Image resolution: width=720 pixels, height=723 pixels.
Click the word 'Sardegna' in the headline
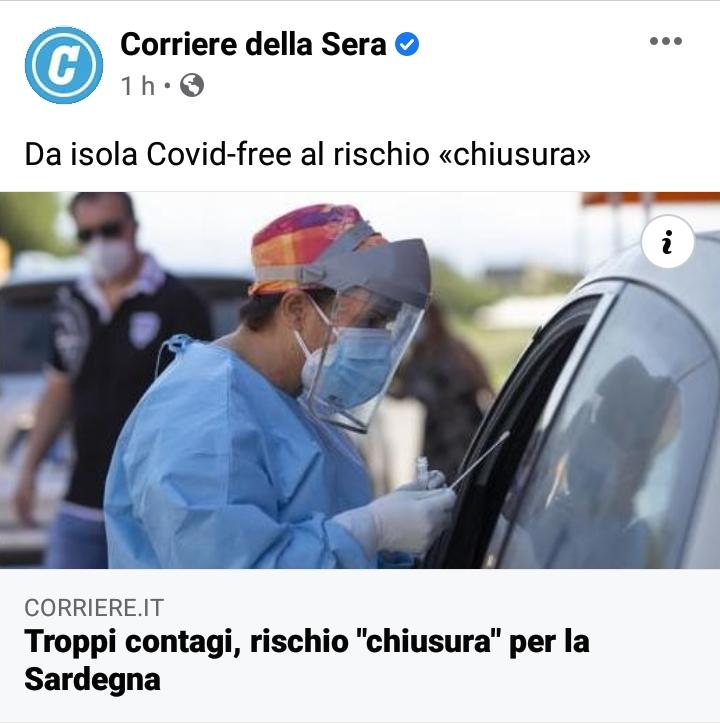coord(92,679)
